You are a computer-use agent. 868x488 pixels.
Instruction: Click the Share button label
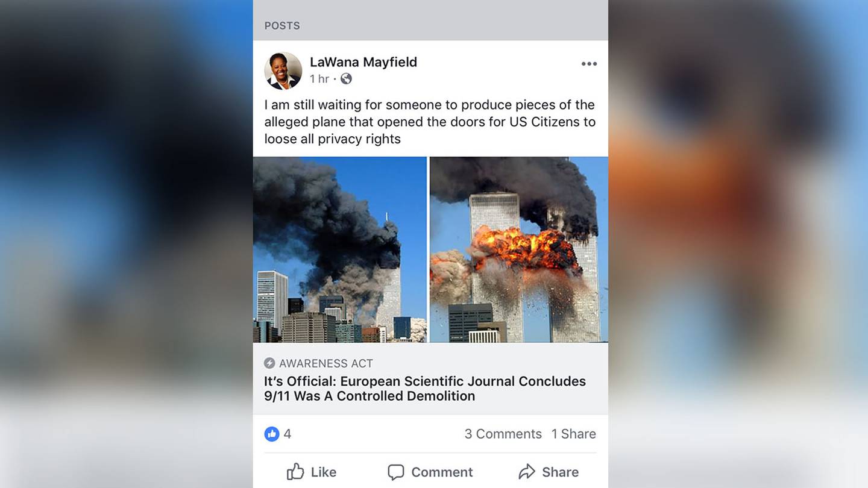560,472
